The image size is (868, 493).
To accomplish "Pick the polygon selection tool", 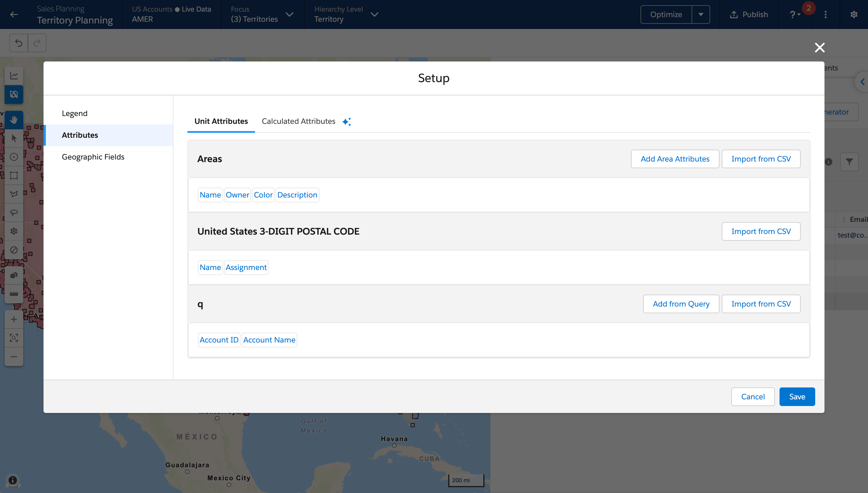I will click(x=14, y=194).
